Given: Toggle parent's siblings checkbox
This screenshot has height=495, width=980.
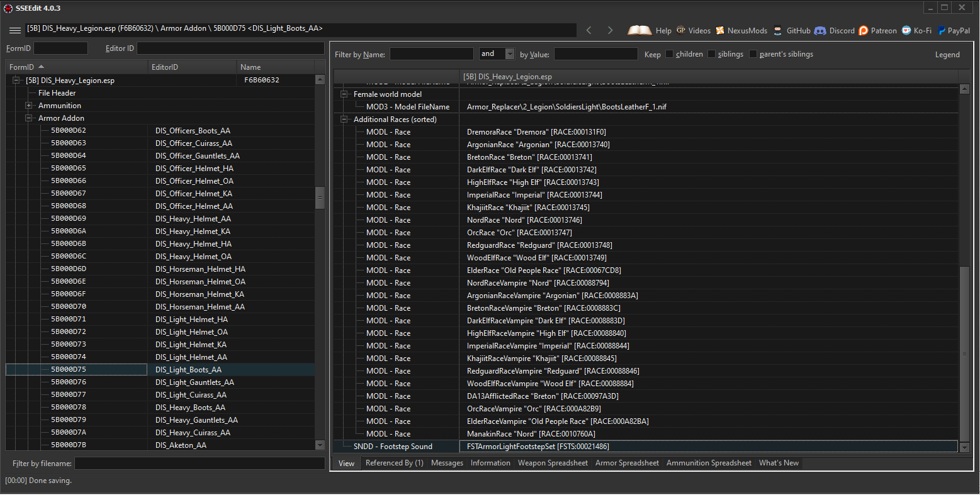Looking at the screenshot, I should tap(753, 54).
